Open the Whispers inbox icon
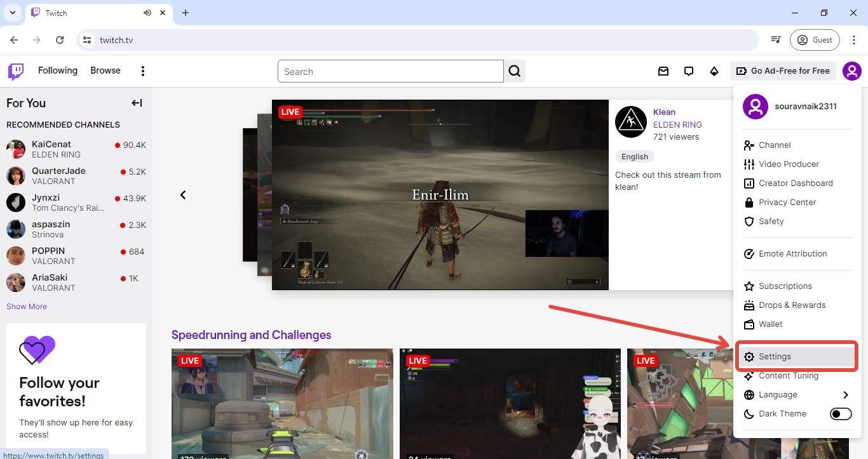 [663, 71]
